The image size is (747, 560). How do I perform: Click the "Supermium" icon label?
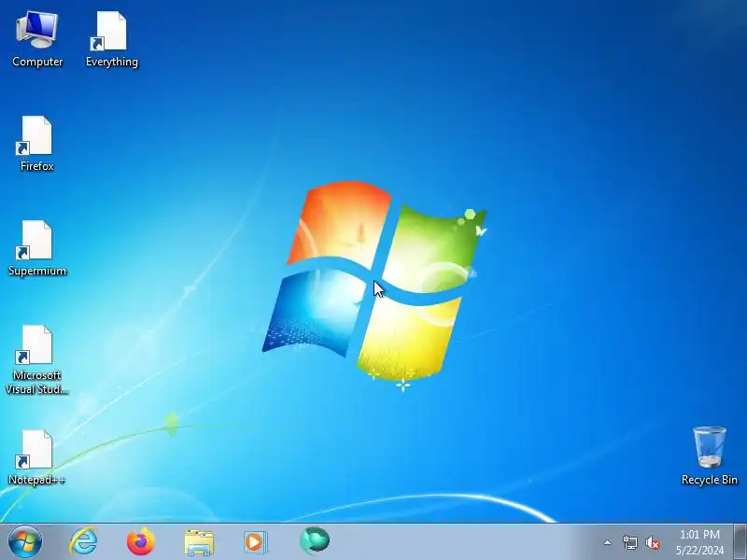click(x=37, y=271)
